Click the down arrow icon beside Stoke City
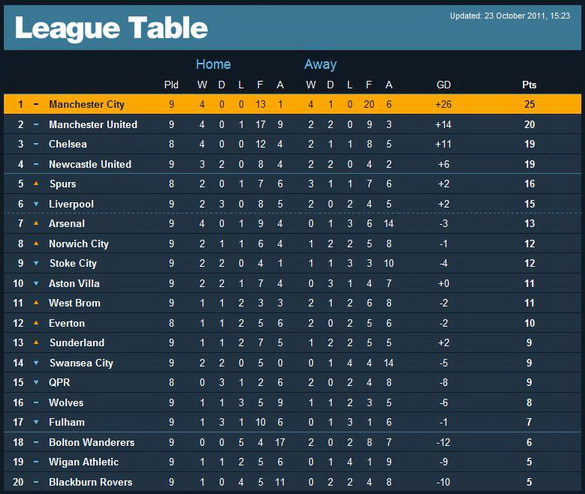 36,263
